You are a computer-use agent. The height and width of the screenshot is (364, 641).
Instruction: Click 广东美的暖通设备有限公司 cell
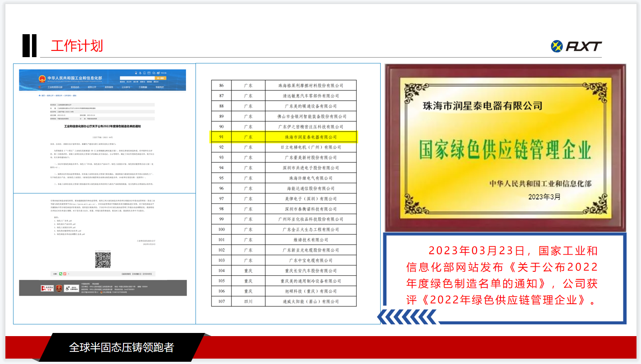[310, 106]
